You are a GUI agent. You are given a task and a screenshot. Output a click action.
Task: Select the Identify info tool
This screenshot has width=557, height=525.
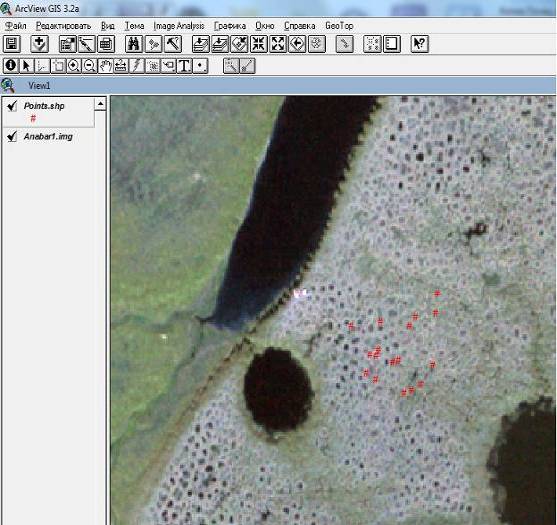coord(11,66)
